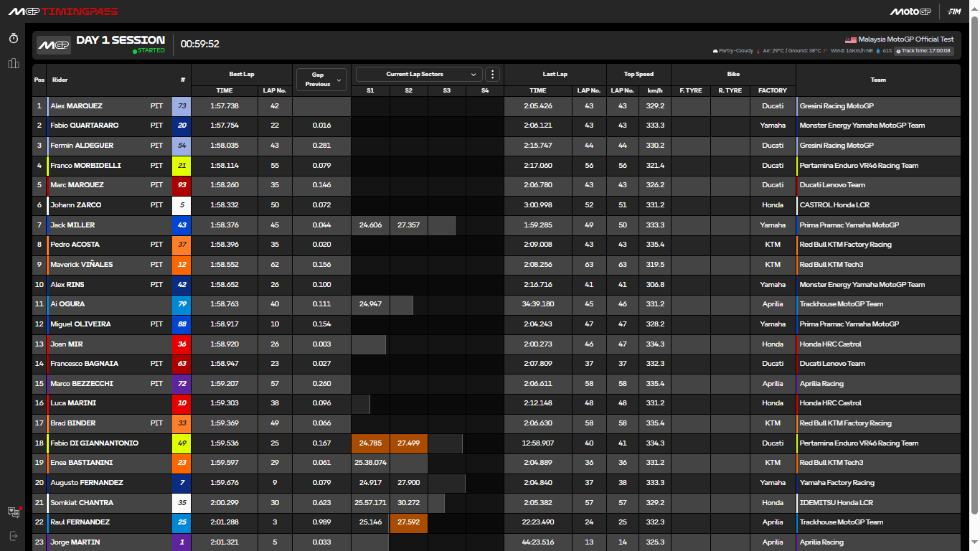The width and height of the screenshot is (980, 551).
Task: Click the orange number 37 badge of Acosta
Action: [182, 245]
